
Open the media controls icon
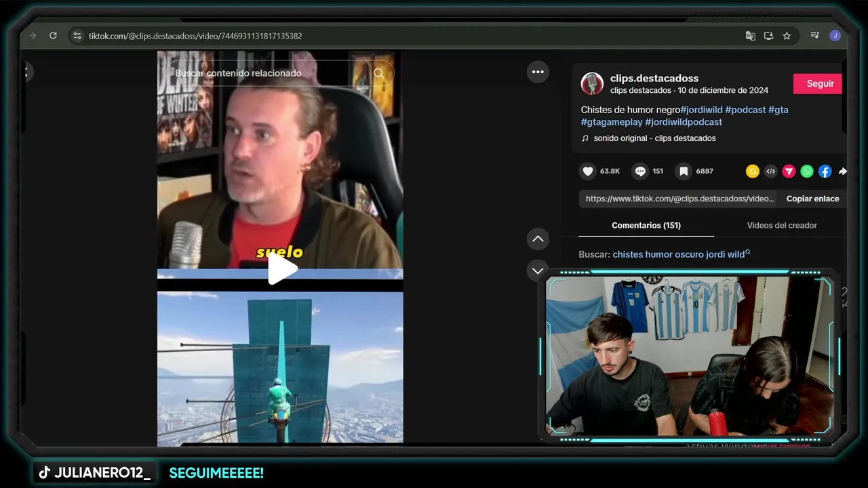[x=815, y=36]
